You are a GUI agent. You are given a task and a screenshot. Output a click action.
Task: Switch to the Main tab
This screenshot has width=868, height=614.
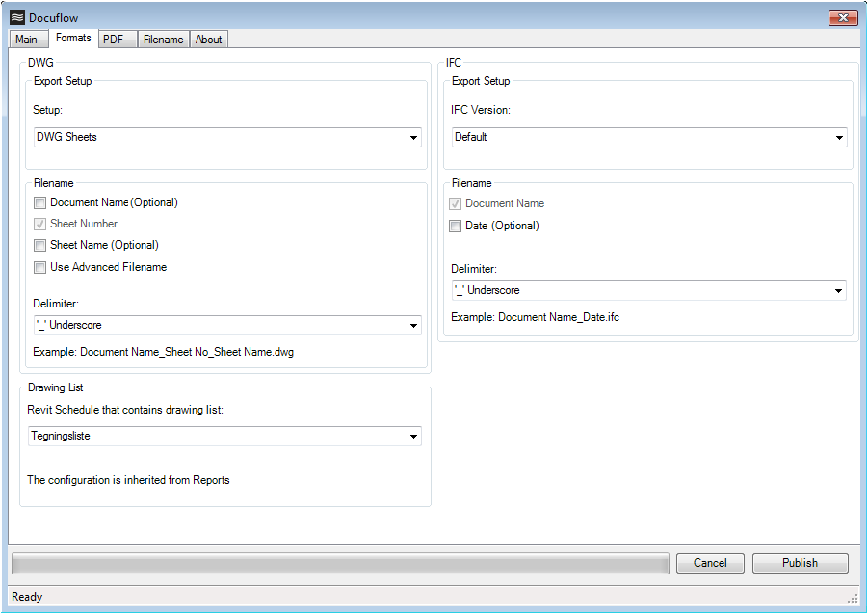[28, 39]
